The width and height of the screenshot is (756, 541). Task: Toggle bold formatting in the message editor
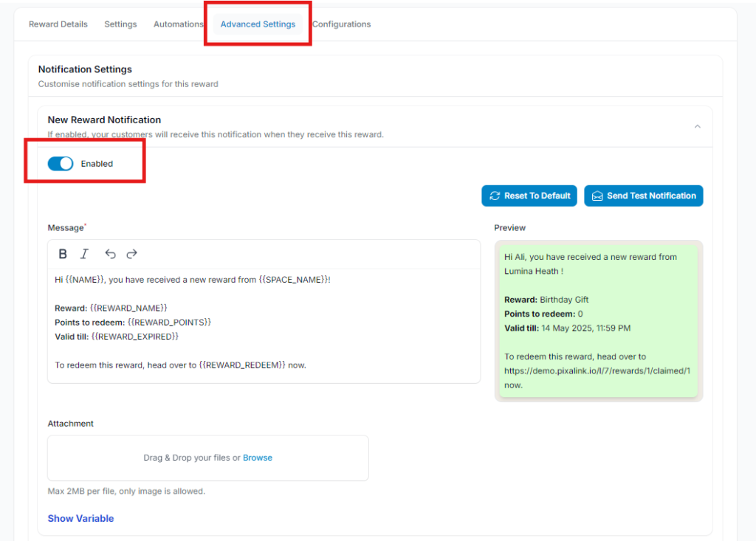coord(63,253)
